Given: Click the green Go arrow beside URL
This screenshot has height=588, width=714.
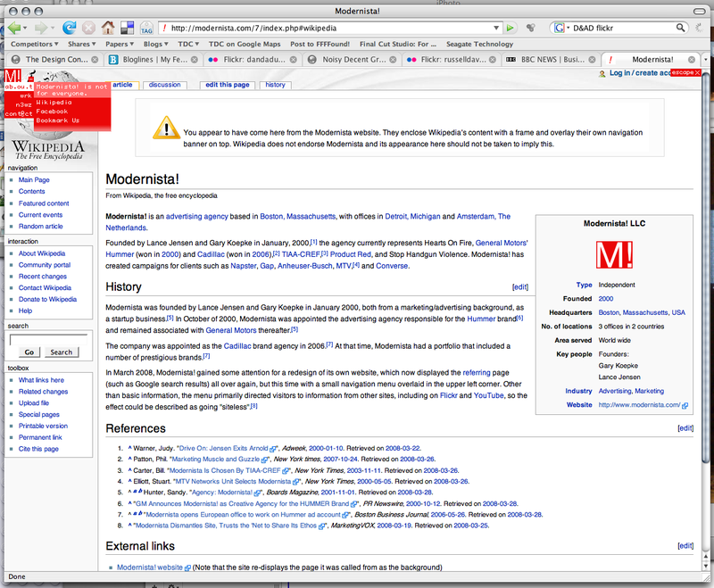Looking at the screenshot, I should point(510,29).
